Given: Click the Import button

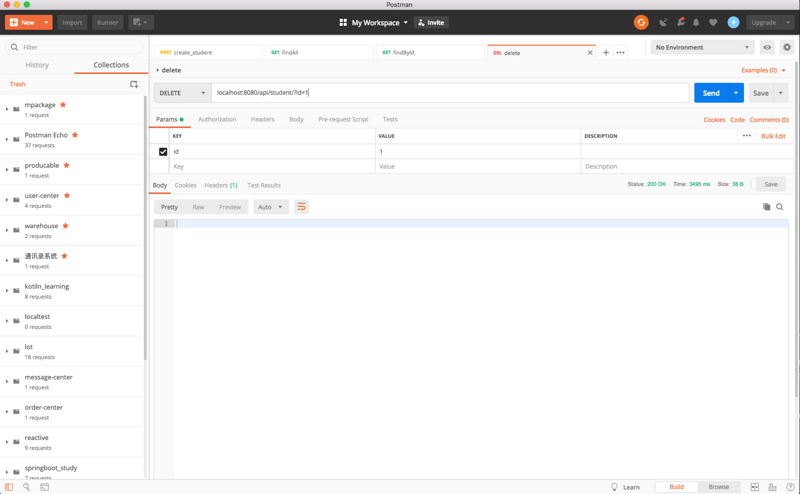Looking at the screenshot, I should coord(72,22).
